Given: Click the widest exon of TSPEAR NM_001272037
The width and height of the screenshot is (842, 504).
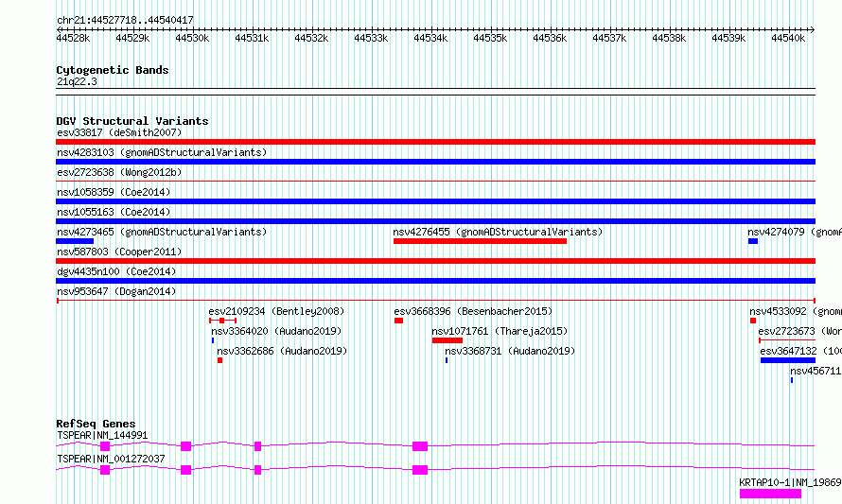Looking at the screenshot, I should 420,470.
